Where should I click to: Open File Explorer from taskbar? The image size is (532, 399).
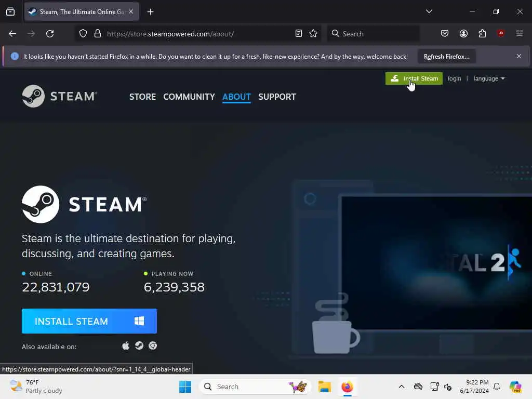pyautogui.click(x=324, y=387)
